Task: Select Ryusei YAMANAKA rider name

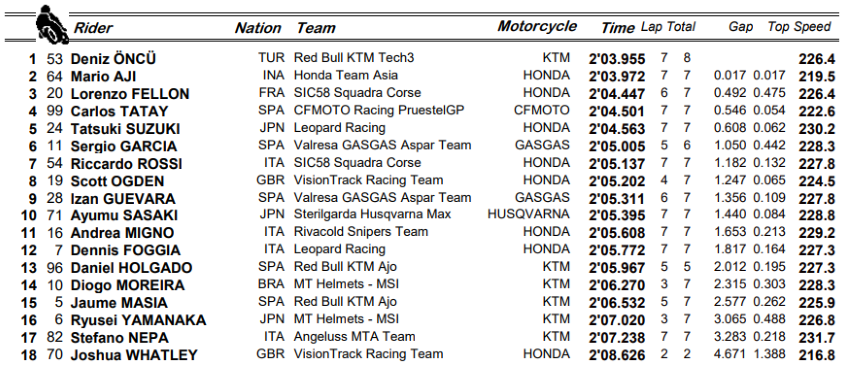Action: click(138, 320)
